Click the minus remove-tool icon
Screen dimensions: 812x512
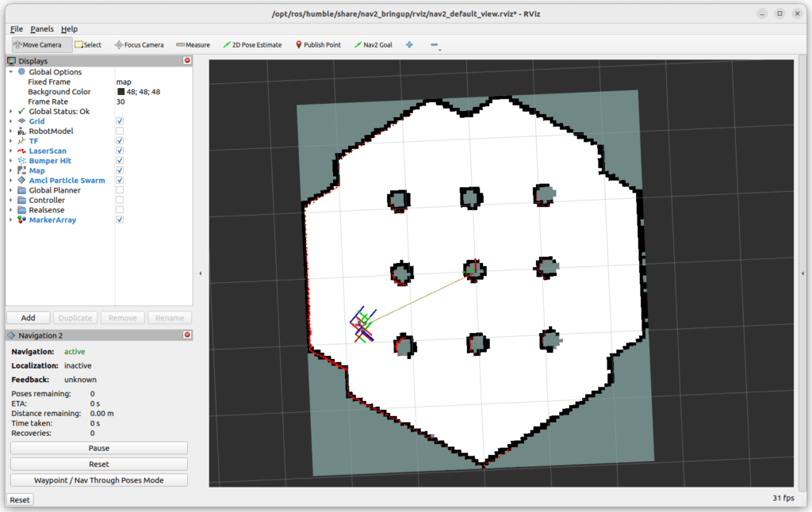pyautogui.click(x=434, y=45)
